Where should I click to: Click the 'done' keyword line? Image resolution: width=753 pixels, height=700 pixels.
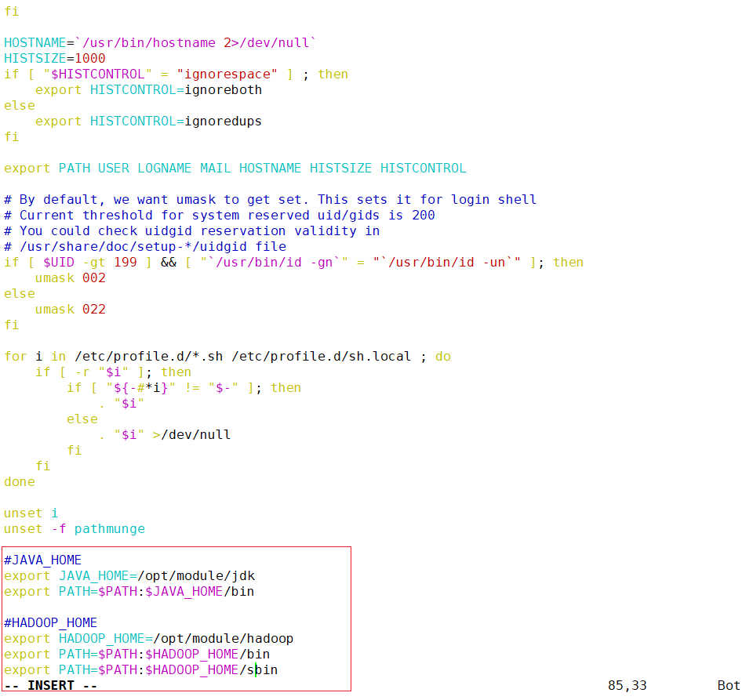19,482
